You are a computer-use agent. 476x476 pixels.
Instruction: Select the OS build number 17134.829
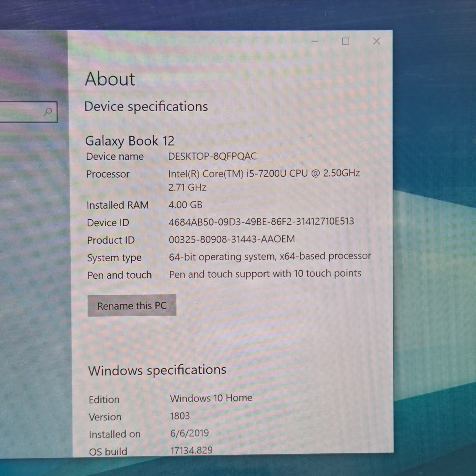pyautogui.click(x=191, y=450)
